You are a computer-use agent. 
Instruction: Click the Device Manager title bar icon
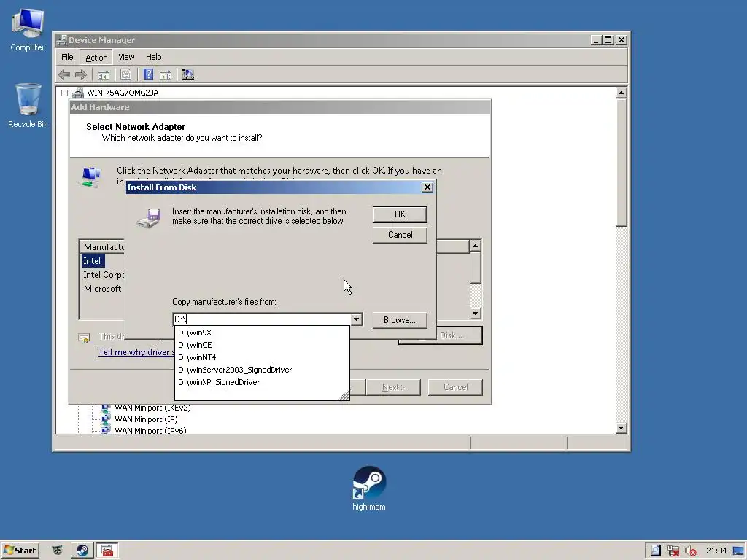click(61, 40)
